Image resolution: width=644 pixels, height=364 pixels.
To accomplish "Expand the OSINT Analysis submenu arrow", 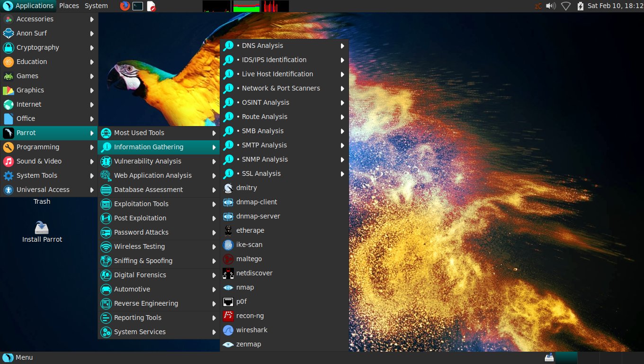I will click(342, 102).
